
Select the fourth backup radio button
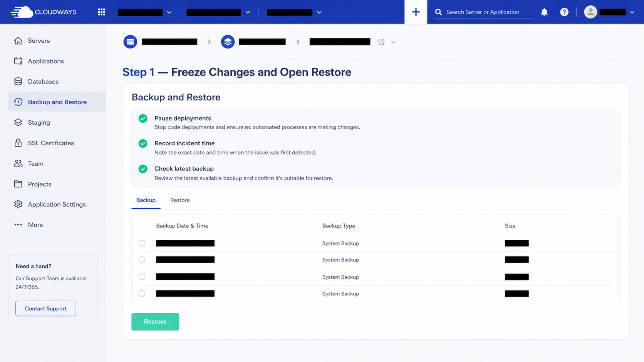click(x=142, y=294)
